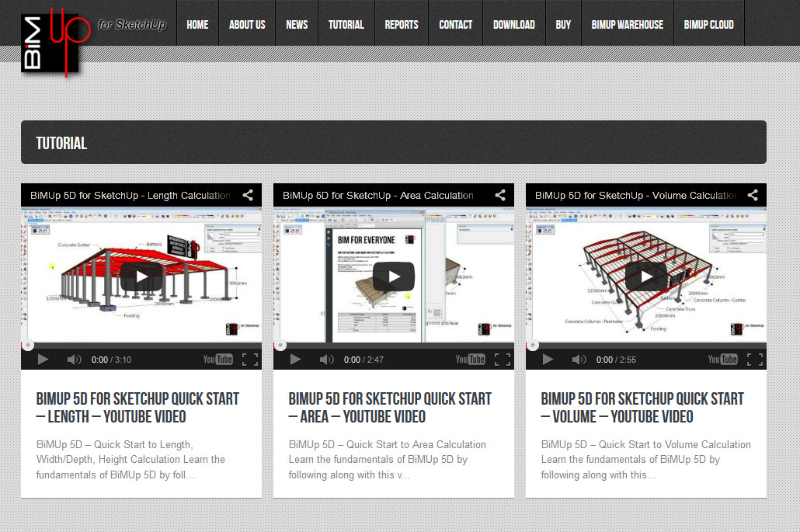The width and height of the screenshot is (800, 532).
Task: Enter fullscreen on Volume Calculation video
Action: click(755, 360)
